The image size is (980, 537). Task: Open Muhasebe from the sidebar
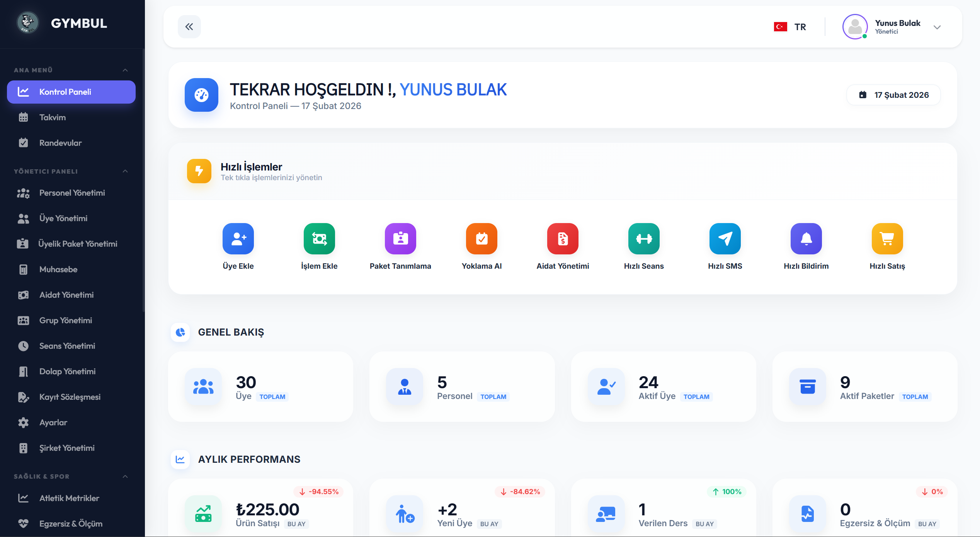click(x=58, y=269)
